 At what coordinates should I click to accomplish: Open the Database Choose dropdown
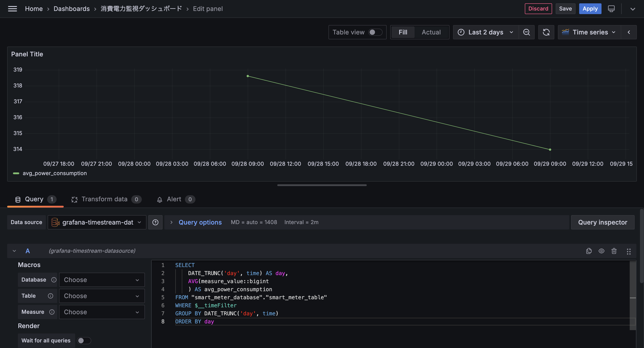coord(102,280)
